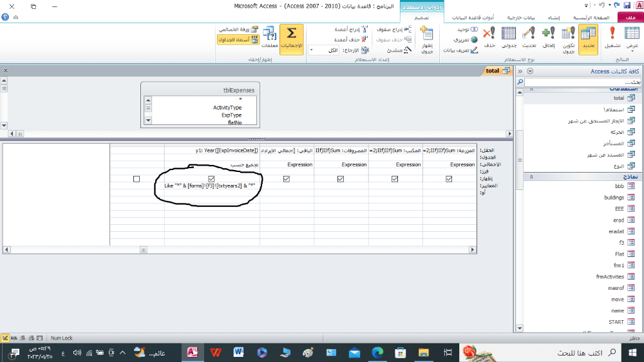The width and height of the screenshot is (644, 362).
Task: Open File Explorer from taskbar
Action: click(424, 352)
